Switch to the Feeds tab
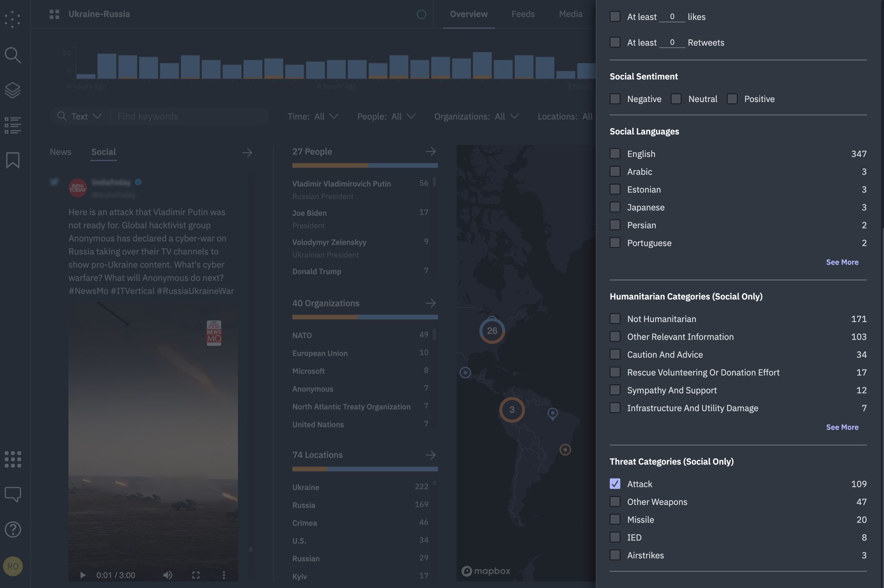Screen dimensions: 884x588 523,14
